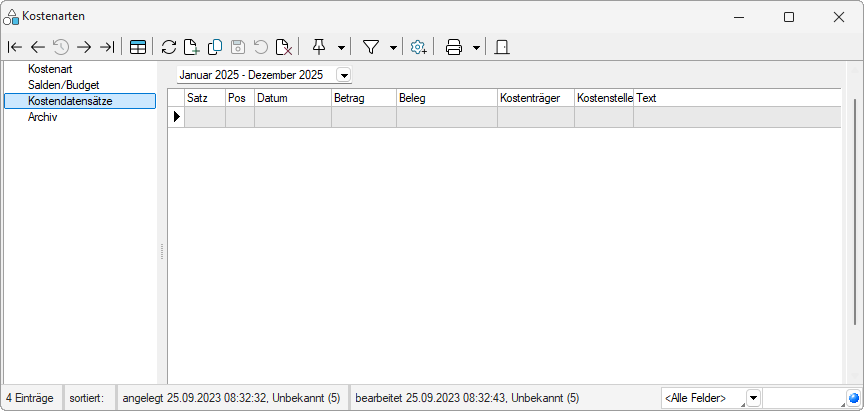Copy the current record
Screen dimensions: 864x411
coord(214,47)
